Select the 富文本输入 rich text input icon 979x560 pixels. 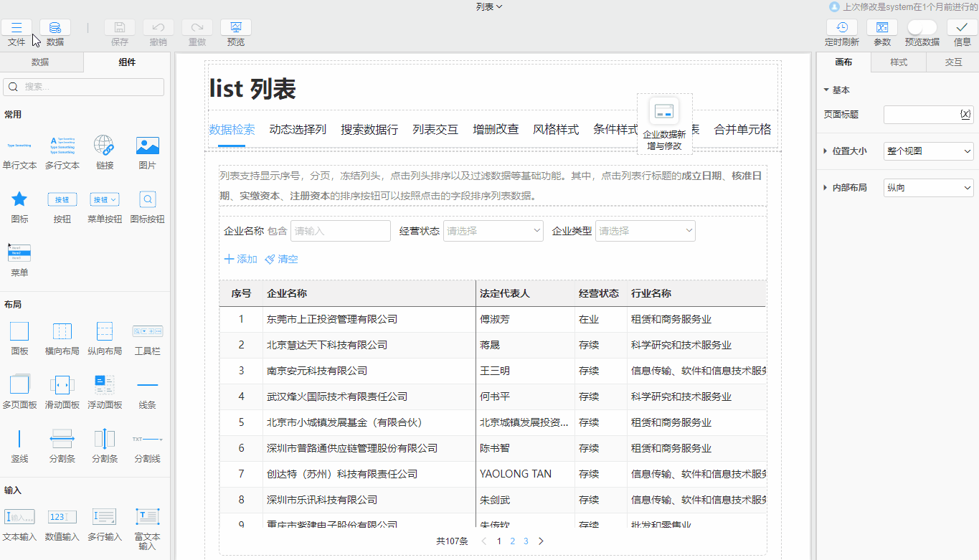coord(147,516)
